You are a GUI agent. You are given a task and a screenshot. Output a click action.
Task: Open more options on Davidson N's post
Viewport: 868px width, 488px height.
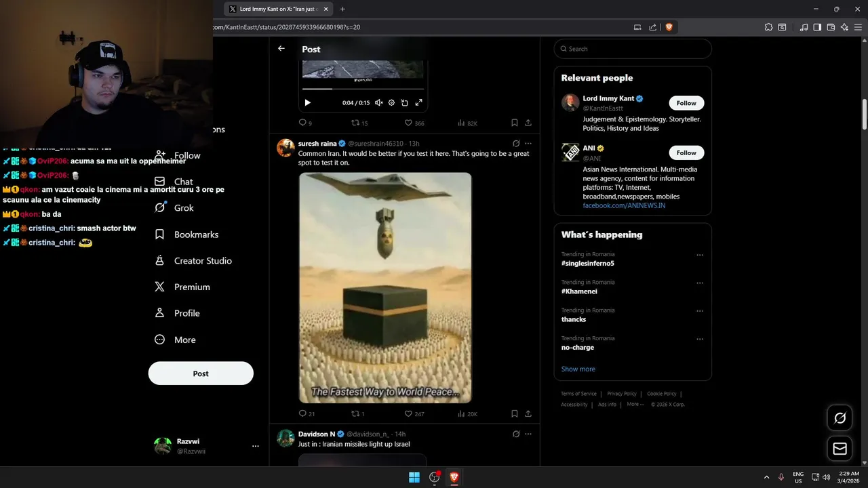[528, 434]
